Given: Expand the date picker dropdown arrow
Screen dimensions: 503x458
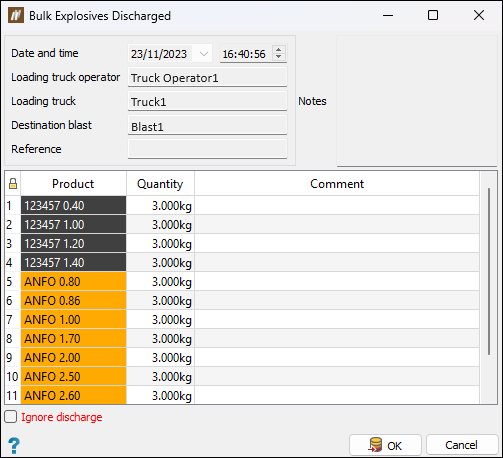Looking at the screenshot, I should point(203,53).
